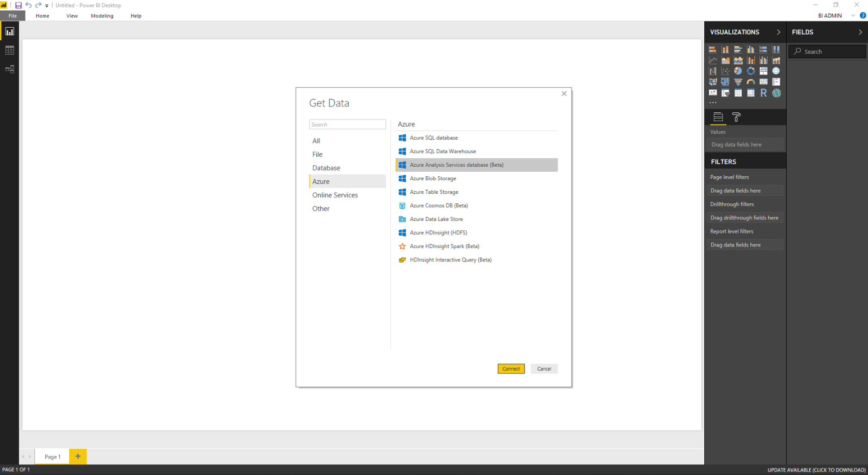This screenshot has width=868, height=475.
Task: Open the Home ribbon tab
Action: pyautogui.click(x=43, y=16)
